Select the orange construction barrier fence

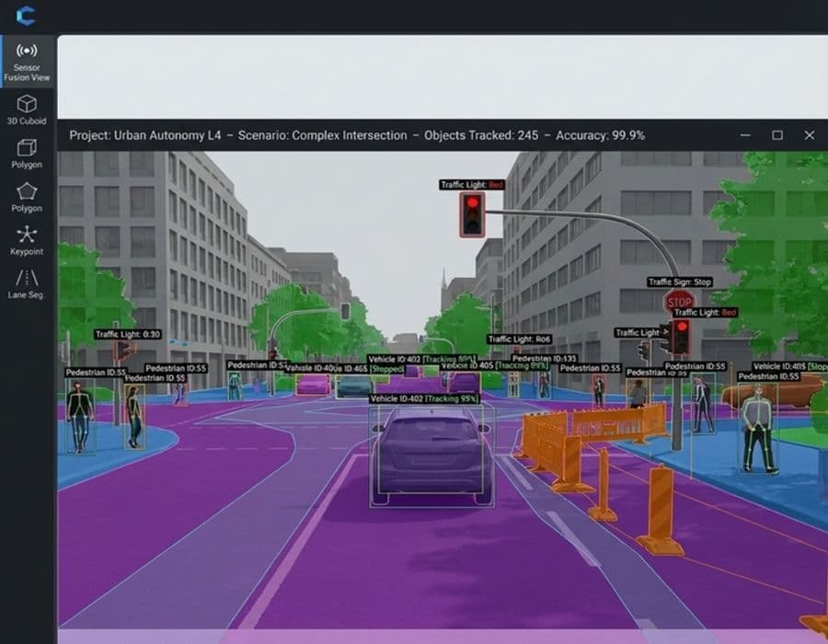[618, 422]
